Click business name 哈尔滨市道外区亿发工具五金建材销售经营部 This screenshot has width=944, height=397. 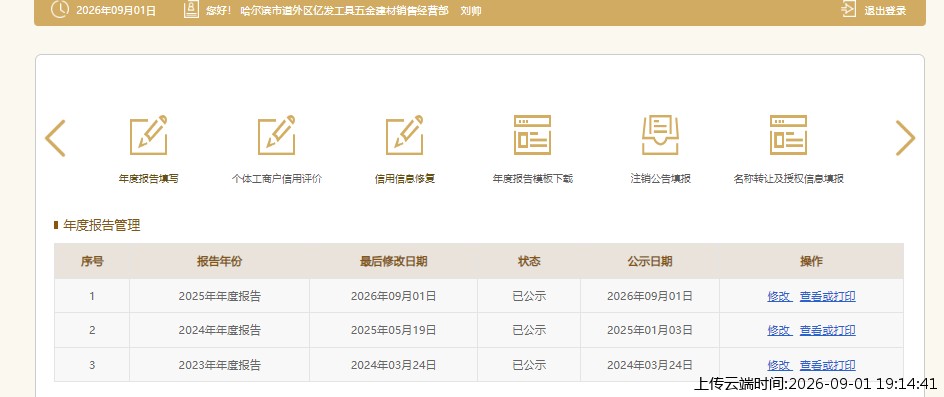(x=344, y=11)
